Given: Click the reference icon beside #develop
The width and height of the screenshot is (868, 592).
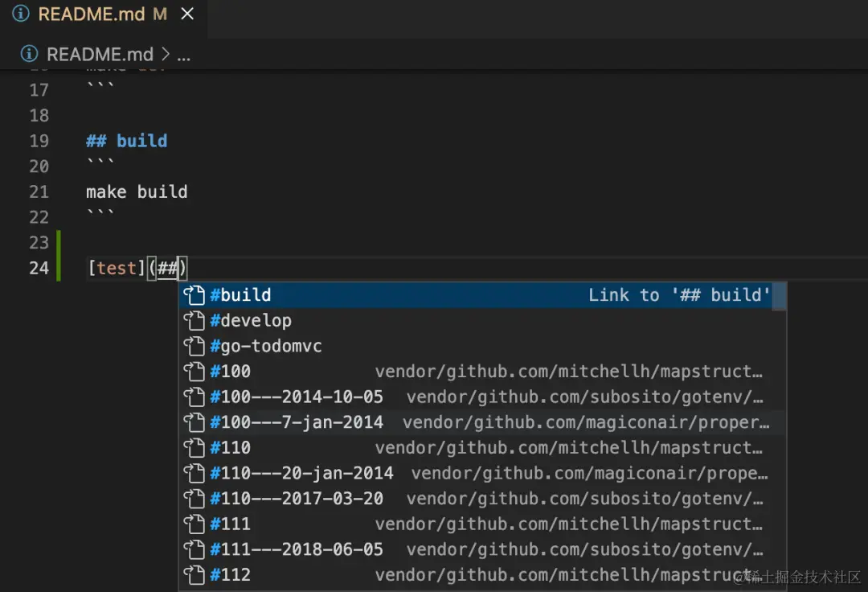Looking at the screenshot, I should [x=194, y=321].
